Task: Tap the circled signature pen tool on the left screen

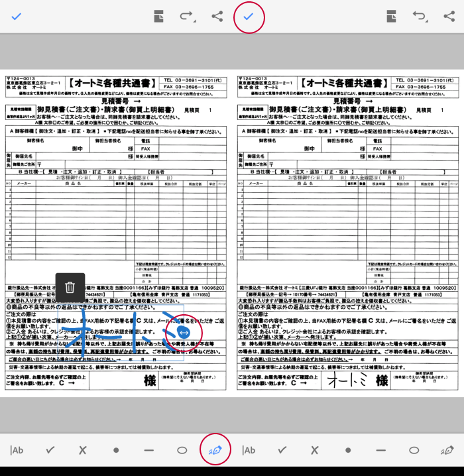Action: (x=215, y=450)
